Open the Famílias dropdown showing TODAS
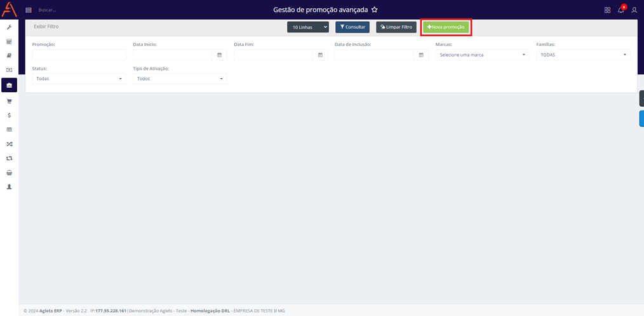This screenshot has height=316, width=644. (x=583, y=55)
